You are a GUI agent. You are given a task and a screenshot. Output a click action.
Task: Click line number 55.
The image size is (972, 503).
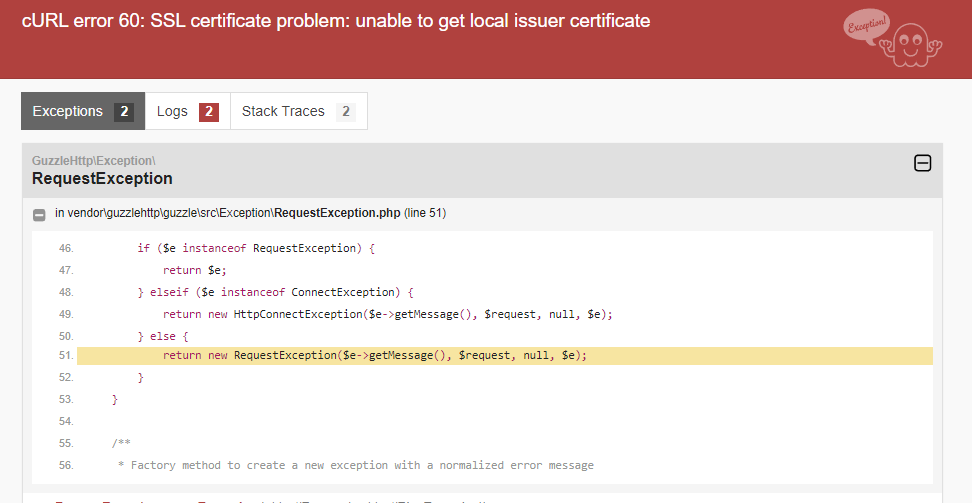click(66, 443)
